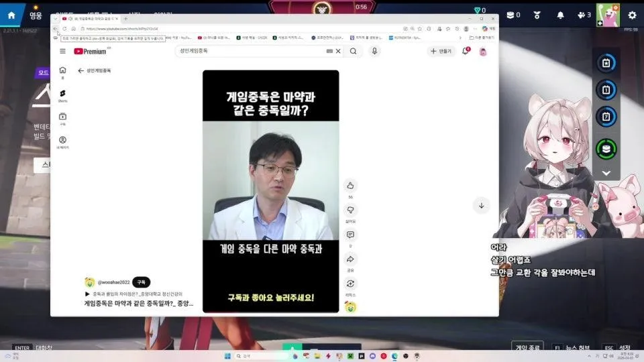The height and width of the screenshot is (362, 644).
Task: Open the 대화창 chat in game
Action: coord(44,348)
